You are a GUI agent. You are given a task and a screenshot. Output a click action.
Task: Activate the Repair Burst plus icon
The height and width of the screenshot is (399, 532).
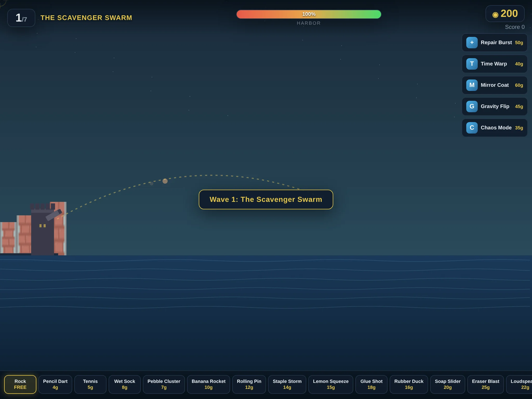coord(472,43)
